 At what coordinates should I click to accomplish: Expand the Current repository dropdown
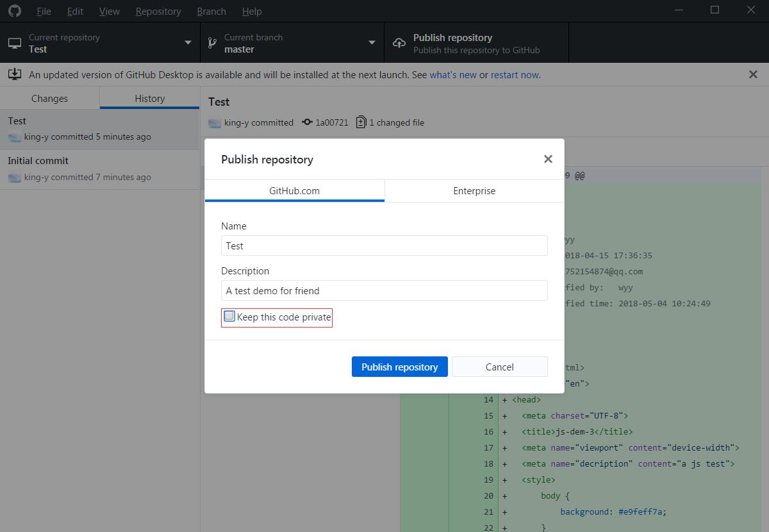(188, 43)
